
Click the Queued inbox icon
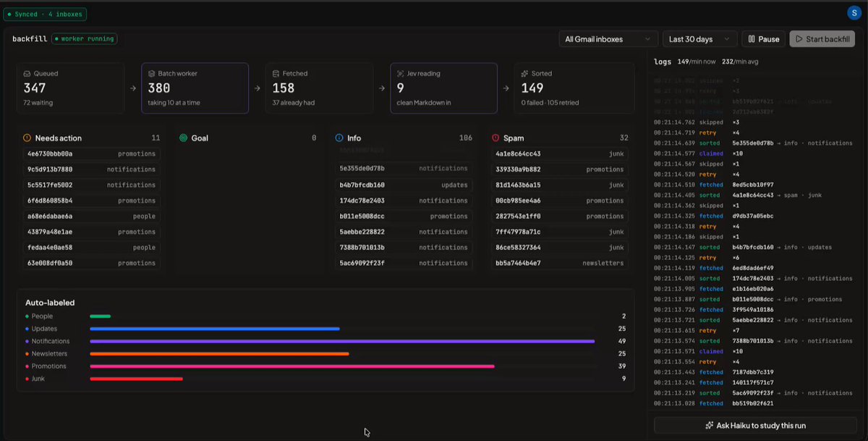(27, 74)
